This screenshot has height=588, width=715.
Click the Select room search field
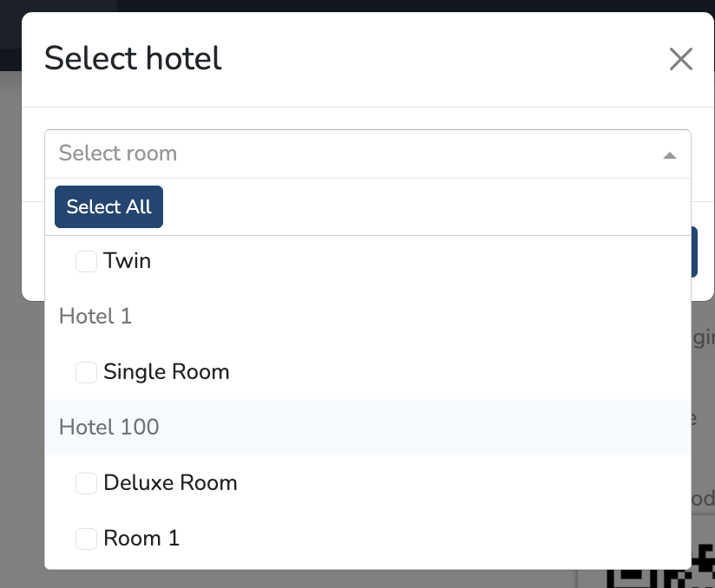(347, 154)
